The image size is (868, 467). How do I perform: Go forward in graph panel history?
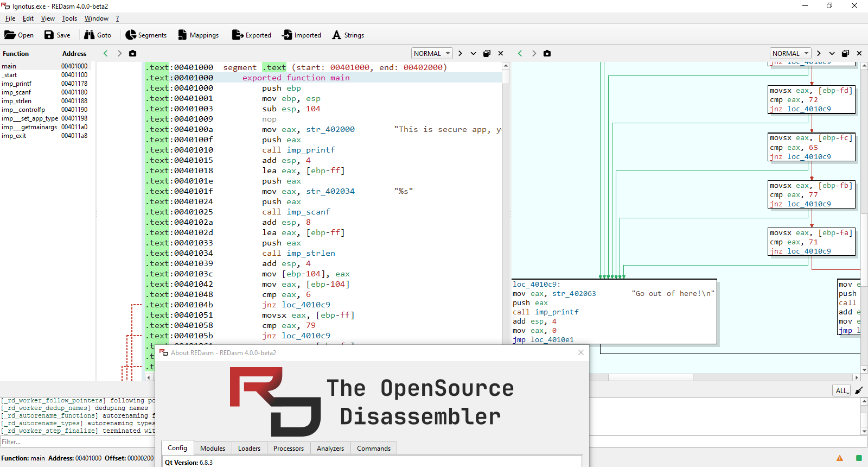(x=534, y=53)
